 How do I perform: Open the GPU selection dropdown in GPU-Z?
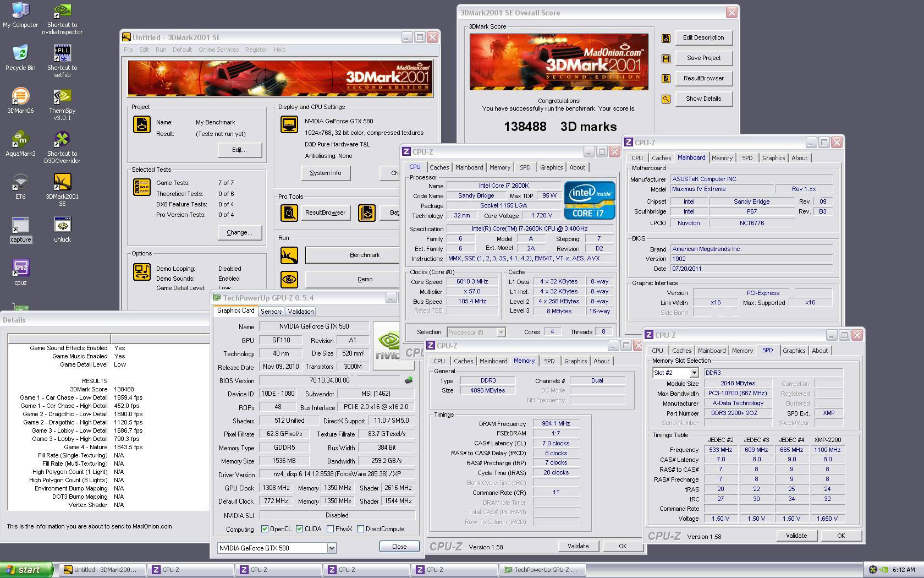pos(332,548)
